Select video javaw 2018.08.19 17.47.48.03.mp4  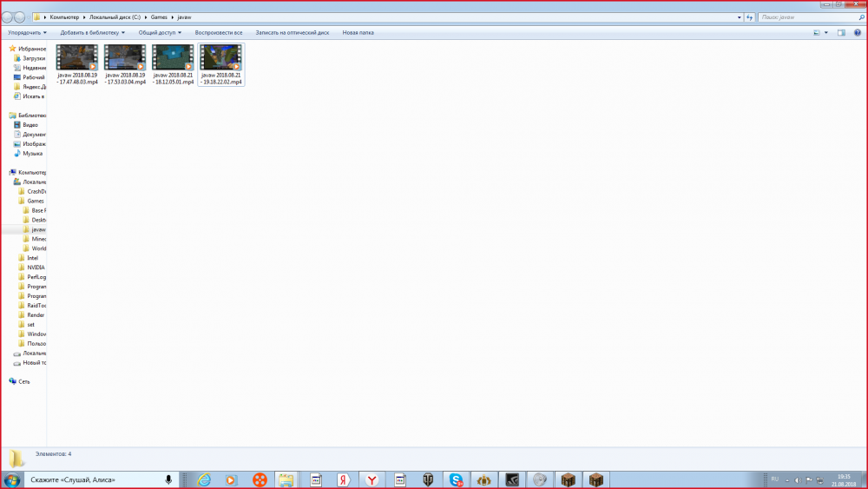coord(76,65)
